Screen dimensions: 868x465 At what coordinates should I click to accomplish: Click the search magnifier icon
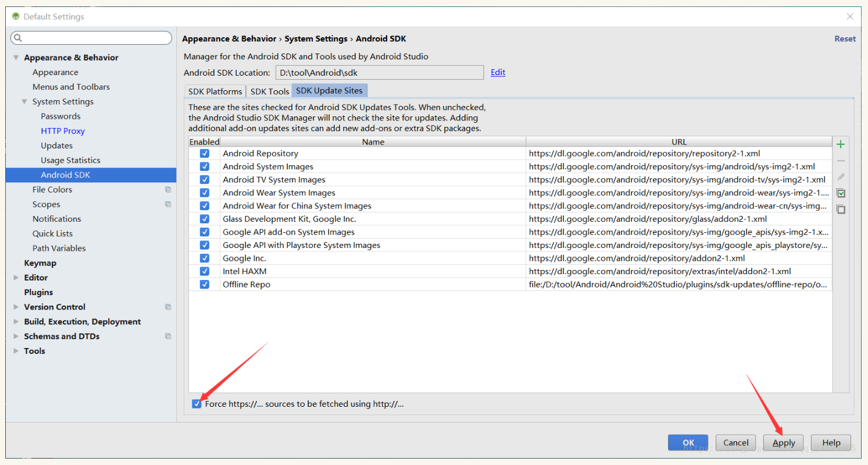click(x=18, y=38)
